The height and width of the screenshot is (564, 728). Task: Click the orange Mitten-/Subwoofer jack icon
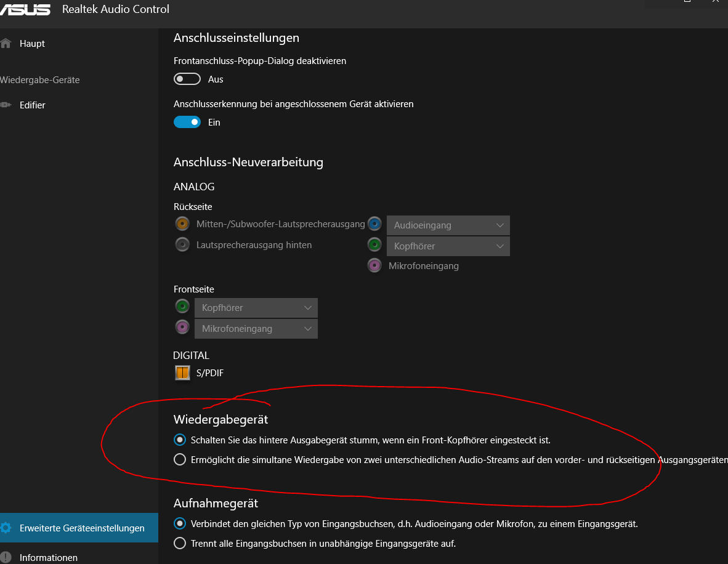pos(182,224)
